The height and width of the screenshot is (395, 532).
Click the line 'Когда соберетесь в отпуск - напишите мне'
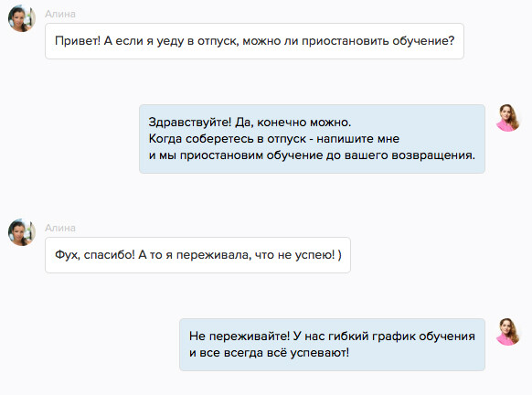[x=274, y=139]
